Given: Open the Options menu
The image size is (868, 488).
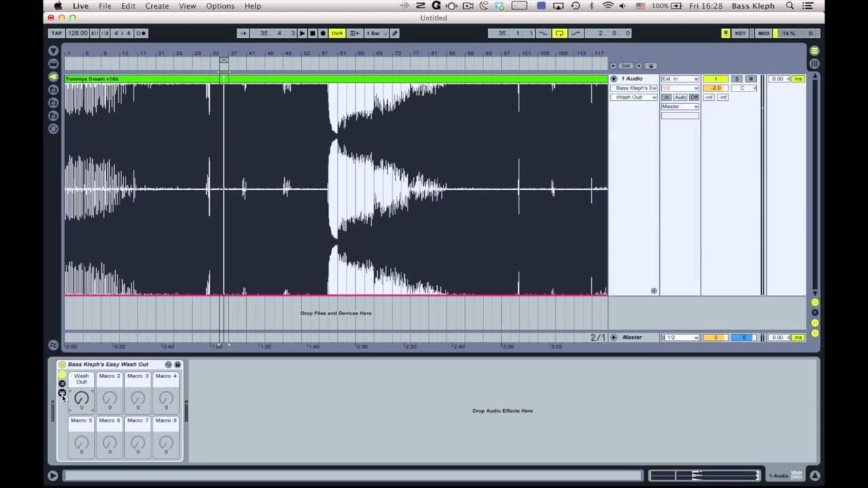Looking at the screenshot, I should point(220,6).
